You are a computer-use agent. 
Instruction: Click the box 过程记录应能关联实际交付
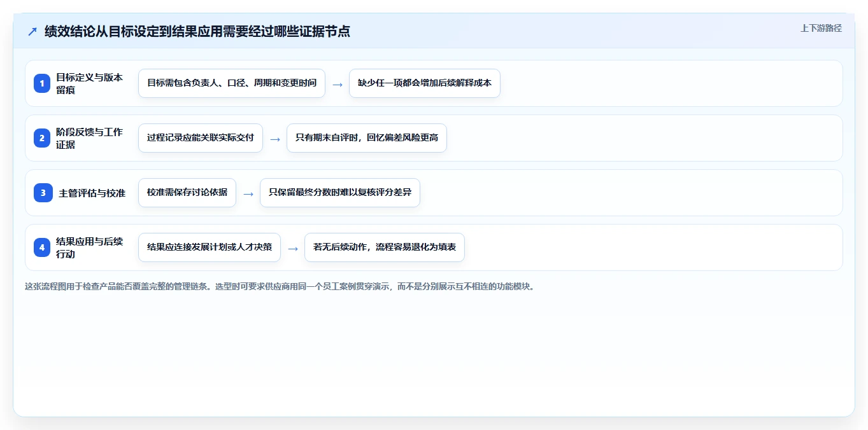click(x=201, y=138)
